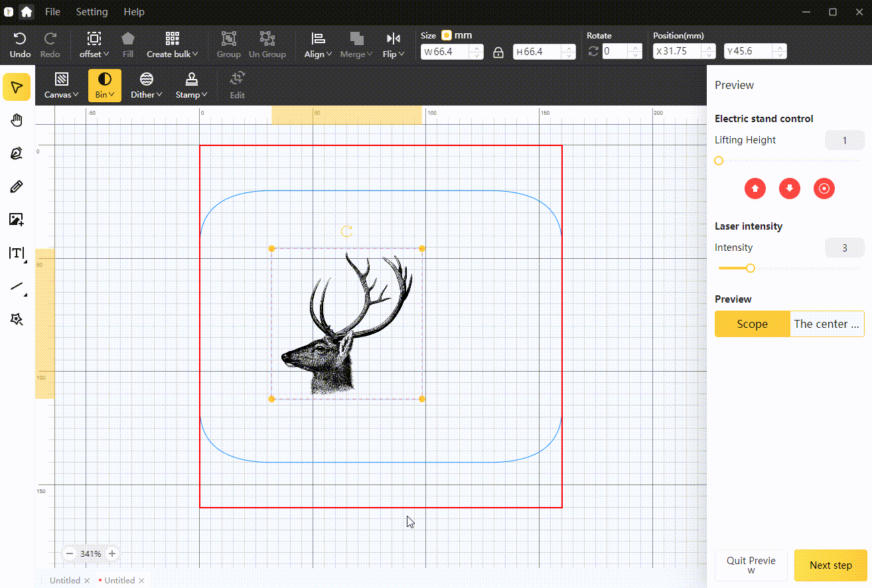Open the Flip dropdown
The height and width of the screenshot is (588, 872).
click(394, 44)
